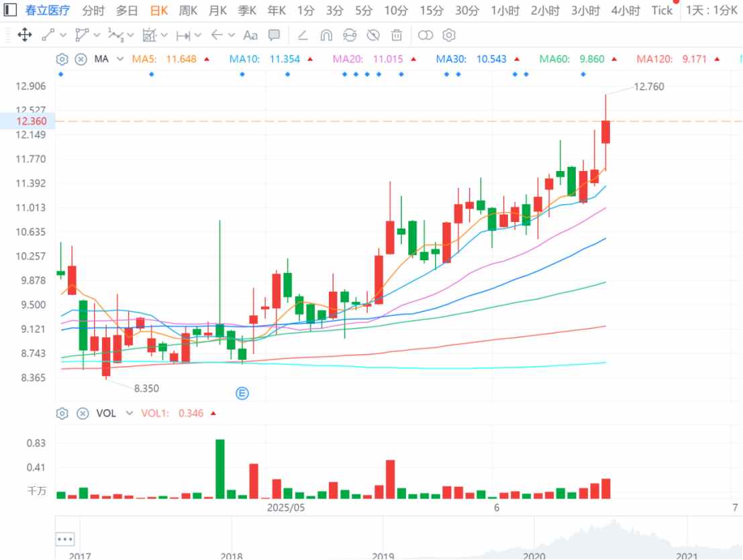This screenshot has width=743, height=560.
Task: Open the toolbar settings gear
Action: click(449, 35)
